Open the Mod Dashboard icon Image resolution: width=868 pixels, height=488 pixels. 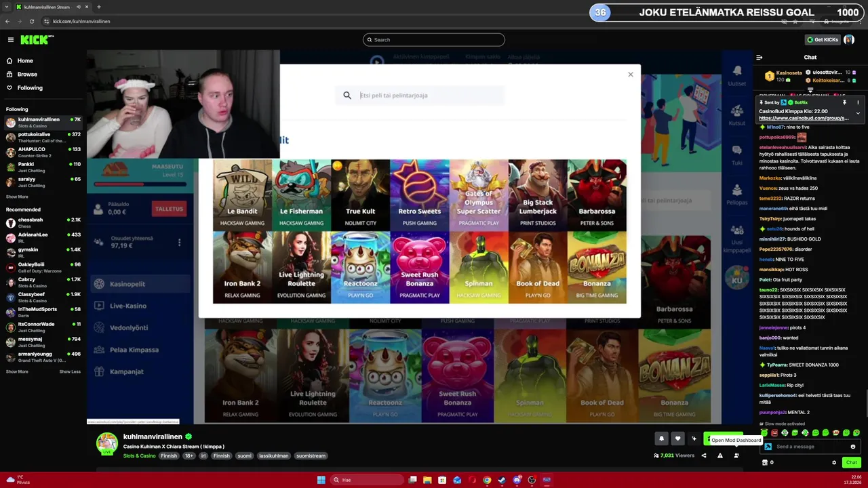[x=736, y=455]
